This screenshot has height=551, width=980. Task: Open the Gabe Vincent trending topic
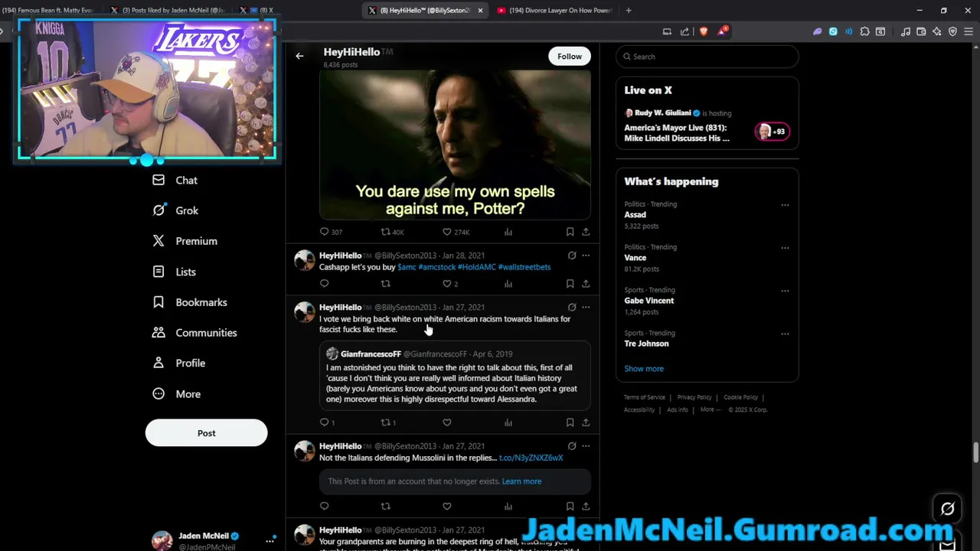pyautogui.click(x=707, y=301)
